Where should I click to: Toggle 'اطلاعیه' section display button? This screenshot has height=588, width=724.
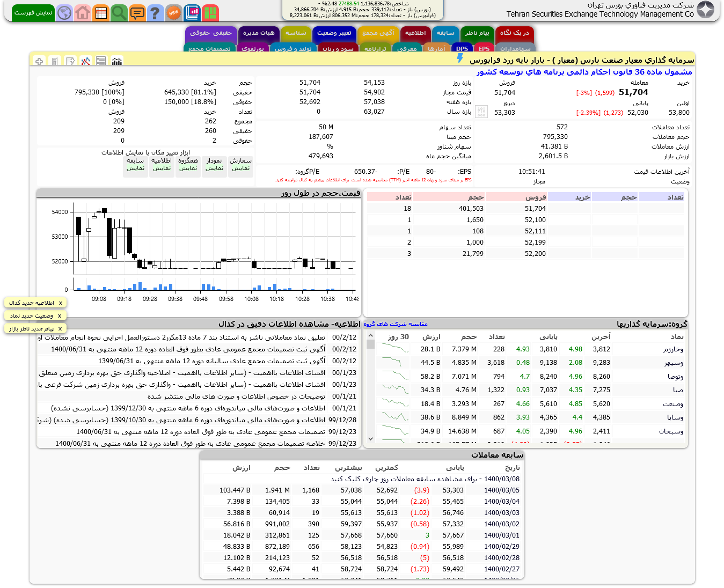point(162,168)
